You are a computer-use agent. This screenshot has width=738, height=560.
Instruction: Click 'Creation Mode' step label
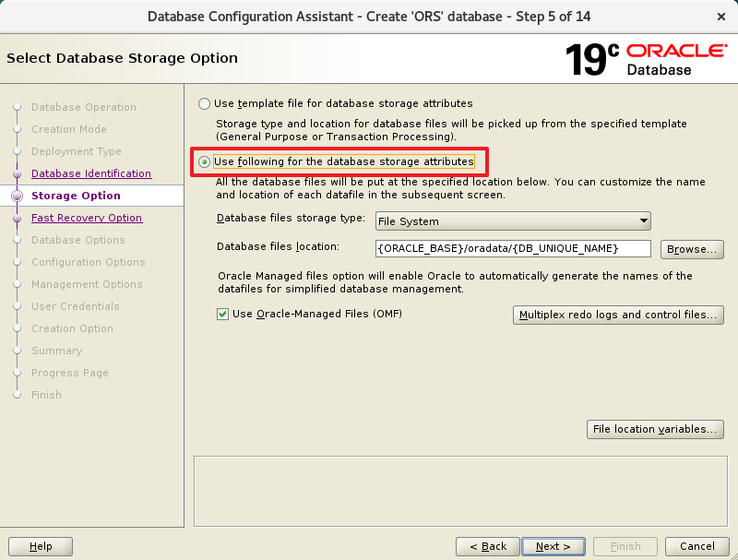(x=68, y=129)
